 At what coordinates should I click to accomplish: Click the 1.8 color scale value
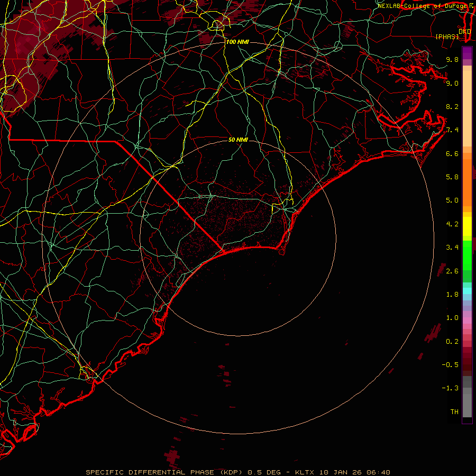pyautogui.click(x=452, y=295)
